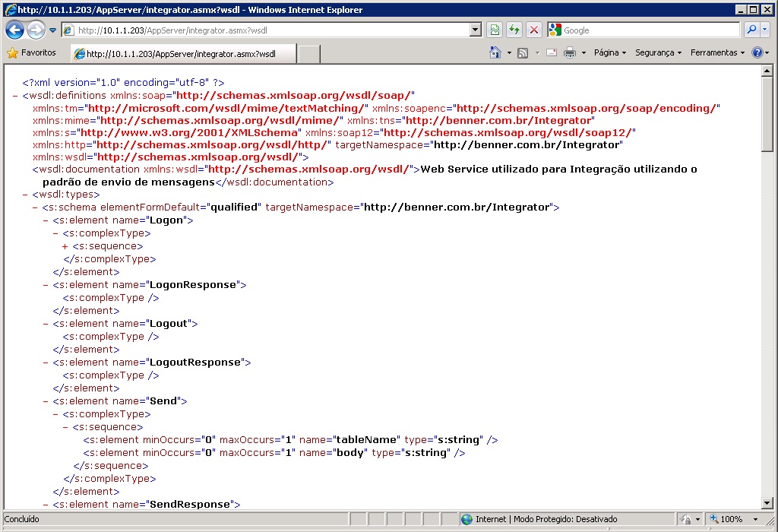This screenshot has height=532, width=778.
Task: Open the Ferramentas menu
Action: pos(716,52)
